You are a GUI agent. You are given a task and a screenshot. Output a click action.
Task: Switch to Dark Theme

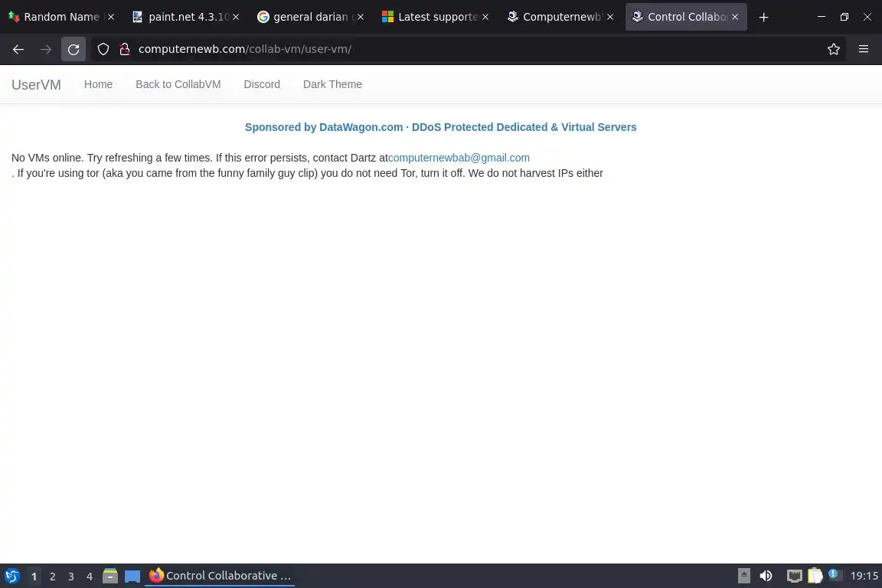click(332, 84)
